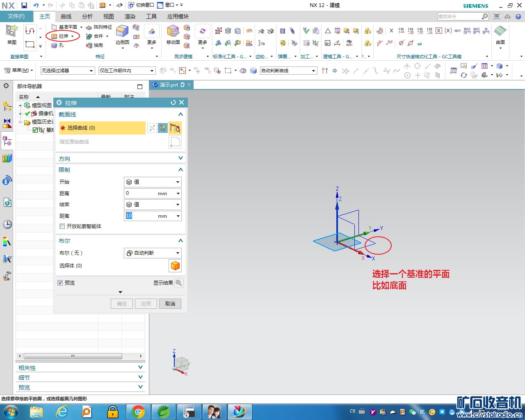Toggle the reverse direction button next to 选择曲线

[x=152, y=128]
